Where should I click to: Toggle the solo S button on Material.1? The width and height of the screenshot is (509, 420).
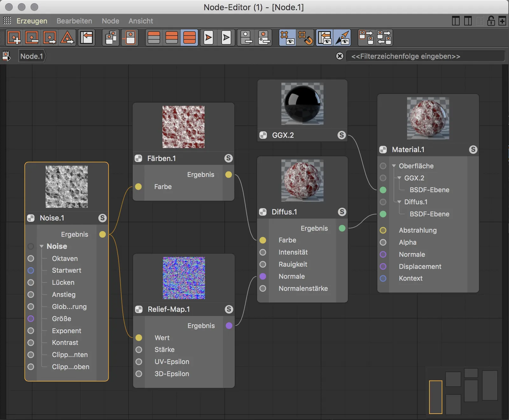tap(473, 150)
